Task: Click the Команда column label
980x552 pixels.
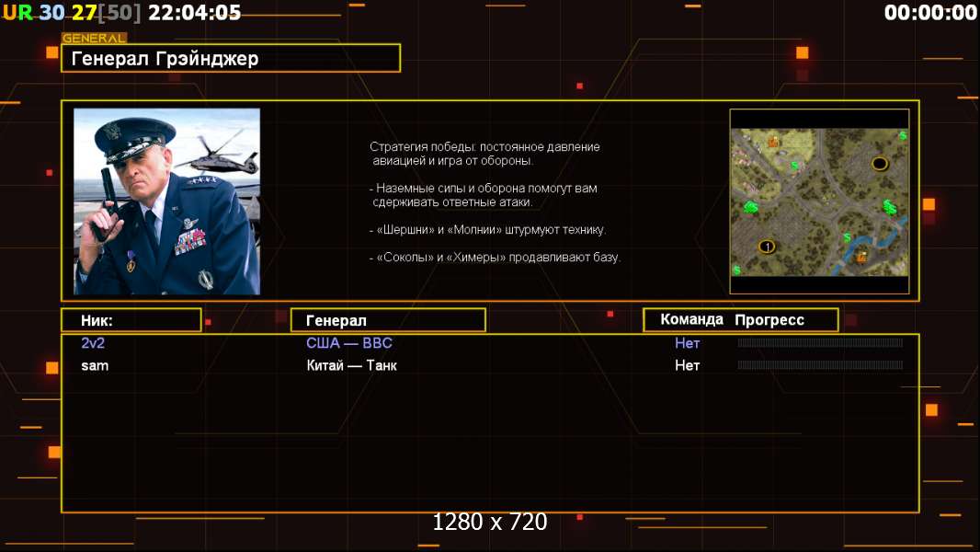Action: (x=692, y=319)
